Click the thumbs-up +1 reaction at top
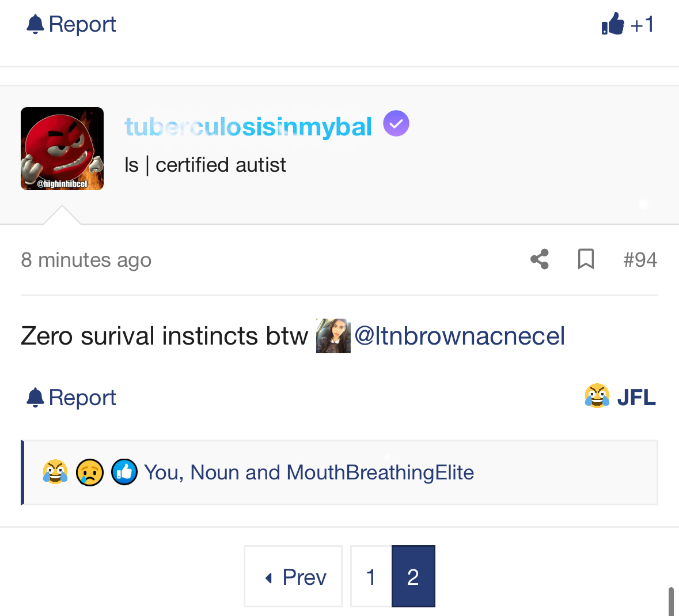 [x=627, y=24]
